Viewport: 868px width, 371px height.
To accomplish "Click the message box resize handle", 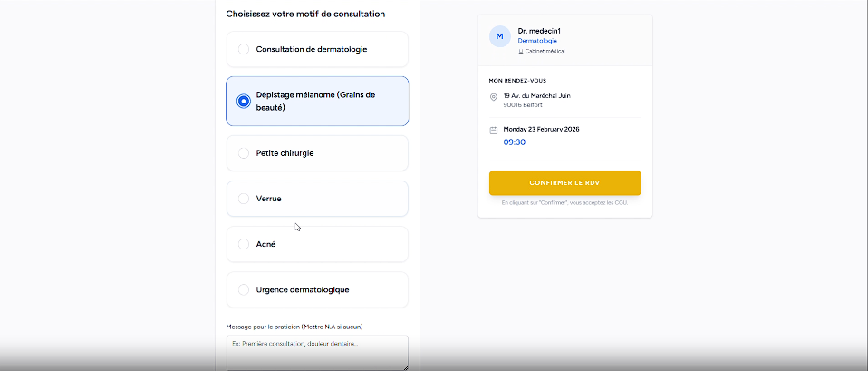I will [404, 366].
